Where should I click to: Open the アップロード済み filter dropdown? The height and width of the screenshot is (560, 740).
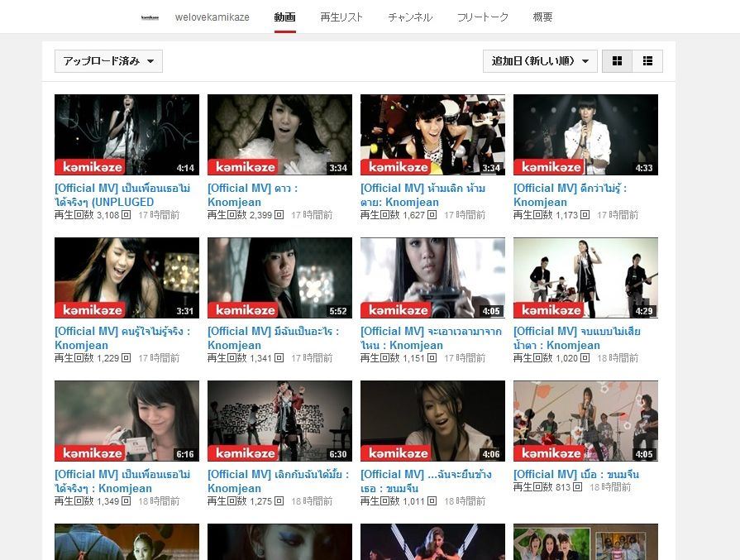coord(108,61)
